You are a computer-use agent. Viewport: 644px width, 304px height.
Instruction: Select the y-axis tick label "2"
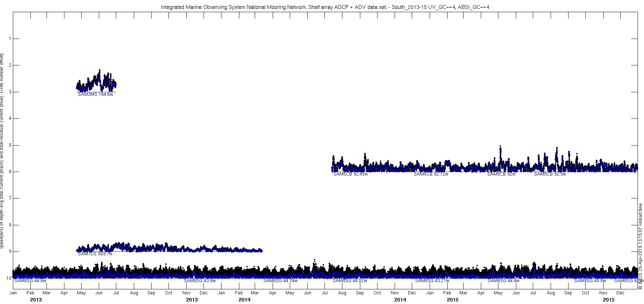click(x=10, y=65)
